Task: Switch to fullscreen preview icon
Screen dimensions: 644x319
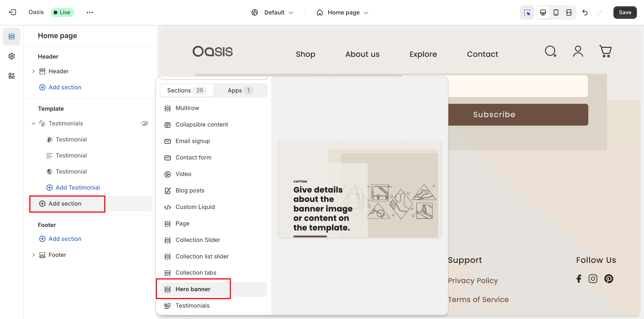Action: tap(569, 12)
